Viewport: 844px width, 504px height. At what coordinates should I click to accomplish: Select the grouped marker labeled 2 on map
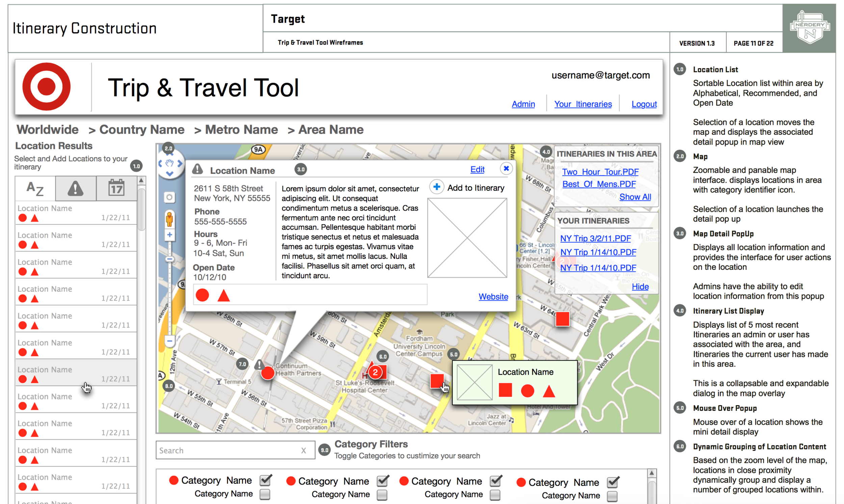(x=375, y=372)
